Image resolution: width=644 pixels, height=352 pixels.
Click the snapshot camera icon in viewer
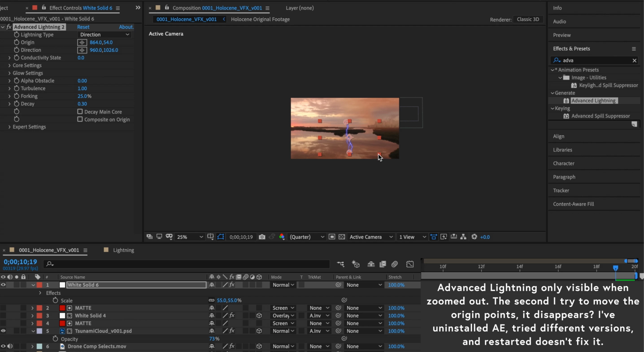click(x=262, y=237)
